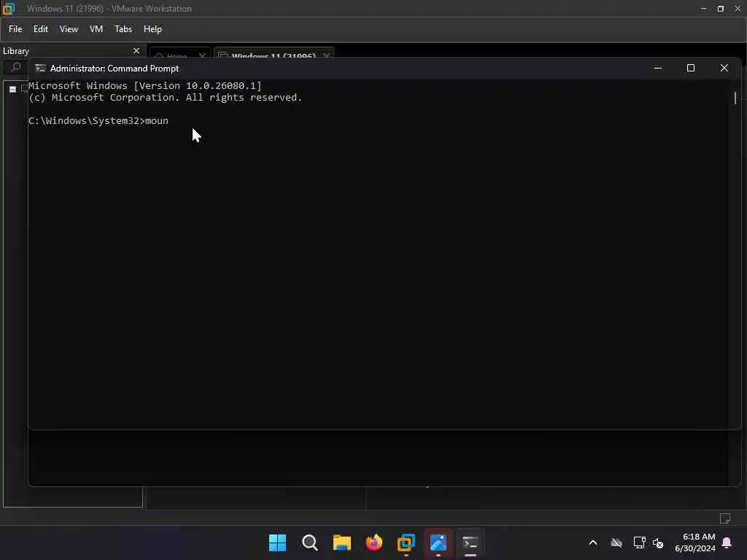
Task: Open File Explorer from the taskbar
Action: click(x=341, y=542)
